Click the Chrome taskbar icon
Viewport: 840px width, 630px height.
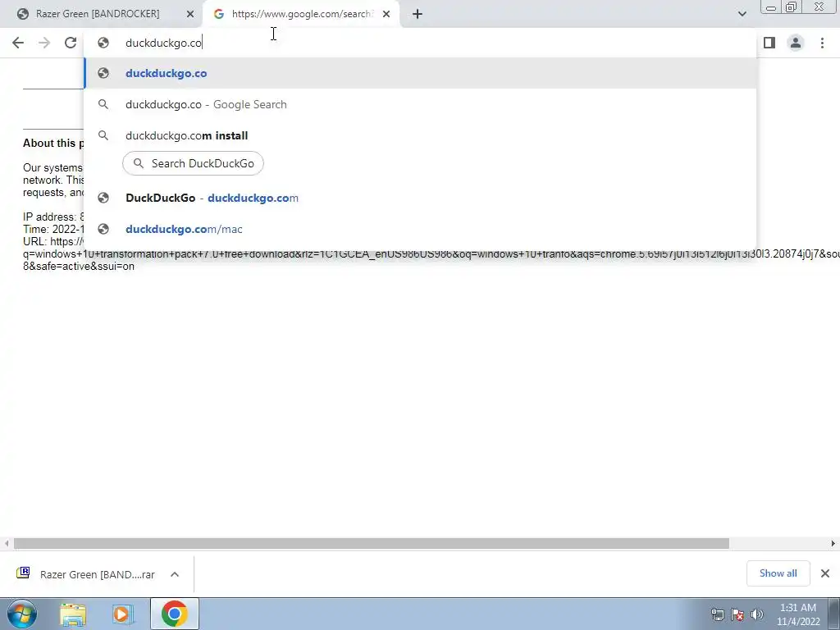174,614
